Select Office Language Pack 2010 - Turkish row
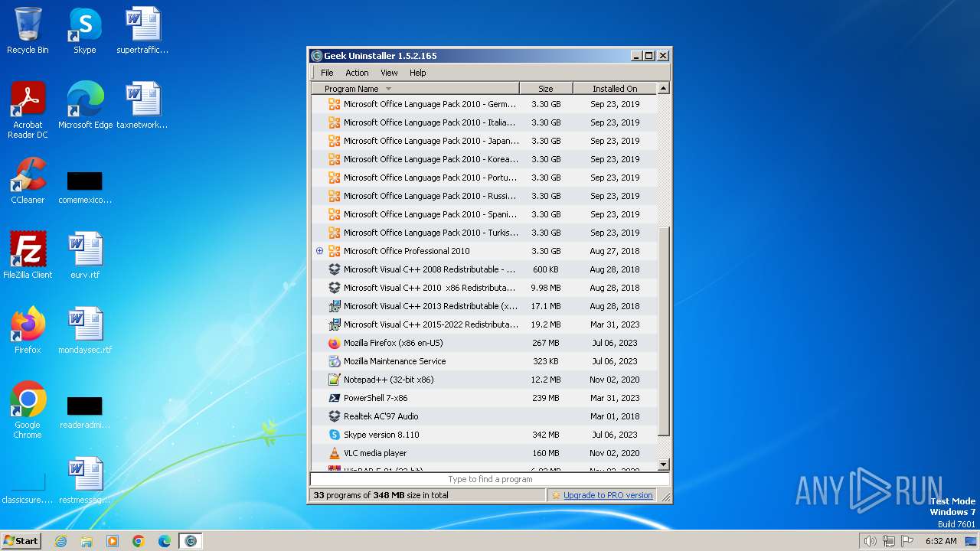The width and height of the screenshot is (980, 551). point(485,233)
